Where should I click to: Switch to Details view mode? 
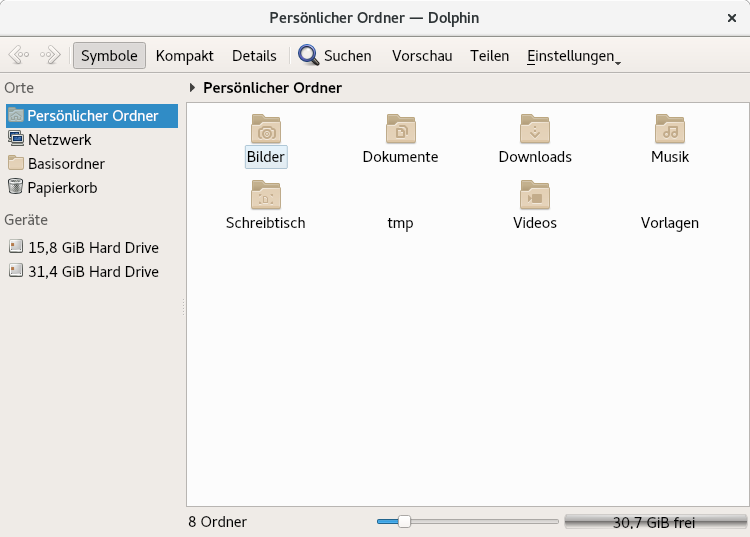click(x=254, y=56)
